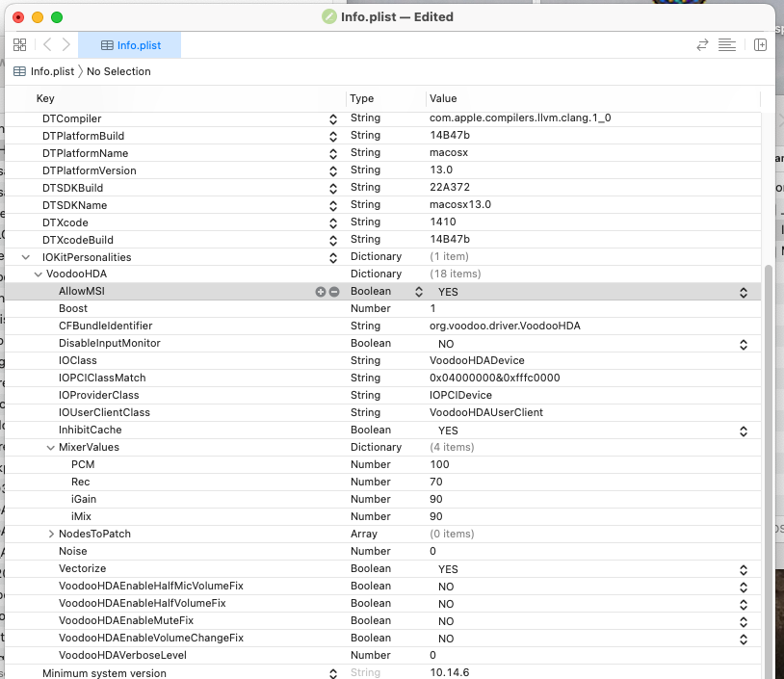Image resolution: width=784 pixels, height=679 pixels.
Task: Click the value VoodooHDAUserClient
Action: coord(486,412)
